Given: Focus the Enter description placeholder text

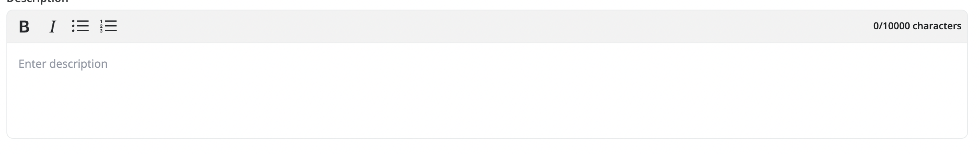Looking at the screenshot, I should [x=63, y=64].
